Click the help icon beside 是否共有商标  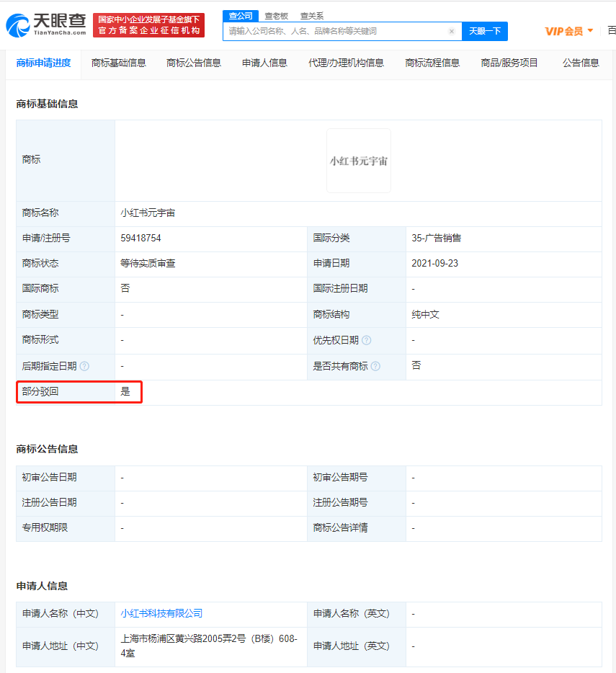375,366
